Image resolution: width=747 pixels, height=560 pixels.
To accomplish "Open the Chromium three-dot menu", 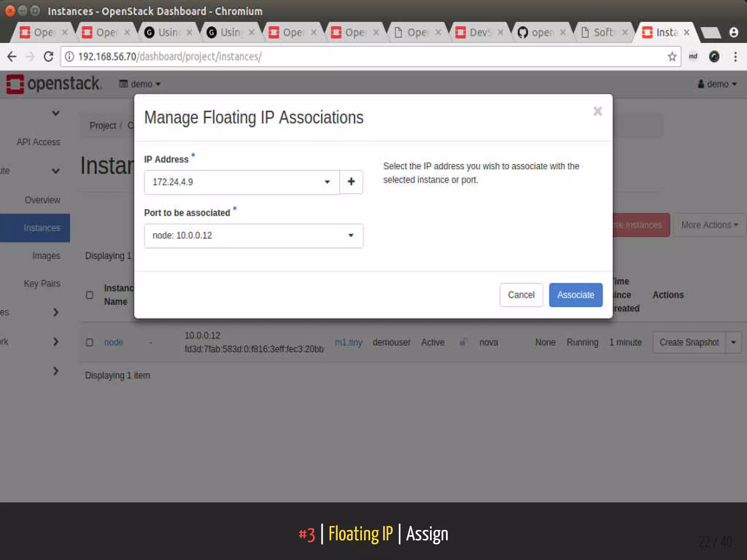I will click(x=735, y=57).
